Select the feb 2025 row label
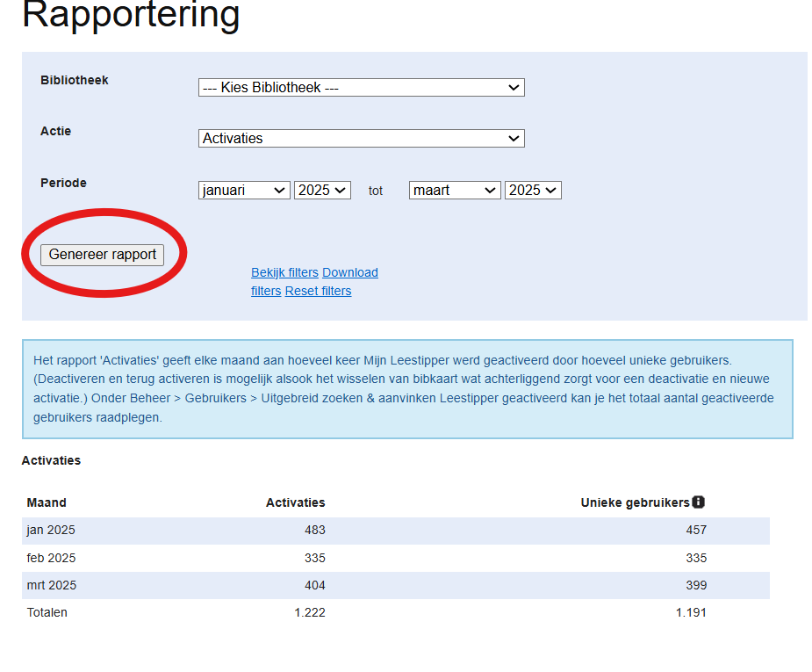 pos(51,558)
